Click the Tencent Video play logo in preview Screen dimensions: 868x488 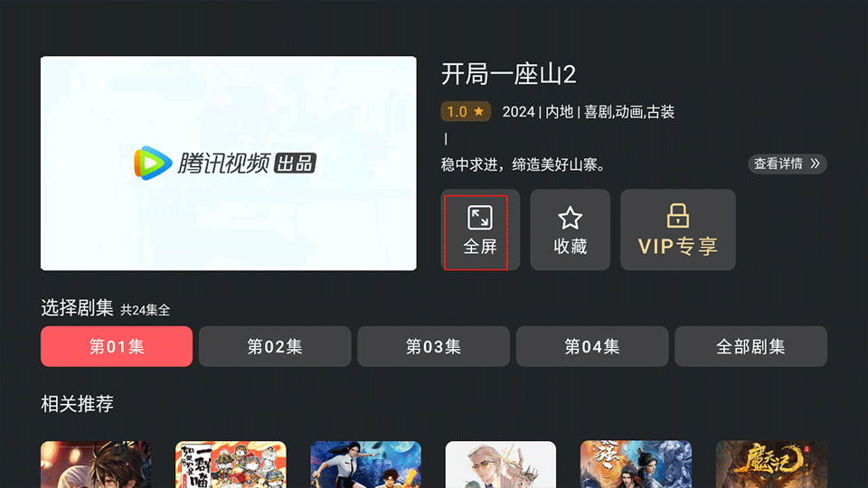click(x=153, y=164)
